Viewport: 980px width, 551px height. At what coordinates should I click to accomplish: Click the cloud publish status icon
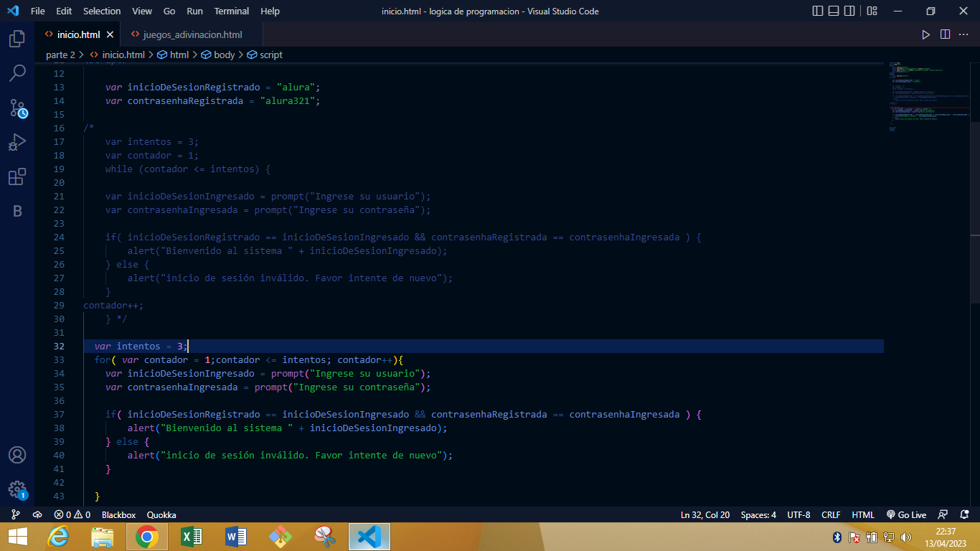click(37, 514)
